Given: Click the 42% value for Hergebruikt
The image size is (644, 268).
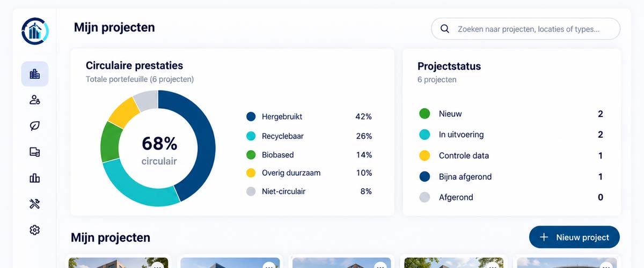Looking at the screenshot, I should (363, 116).
